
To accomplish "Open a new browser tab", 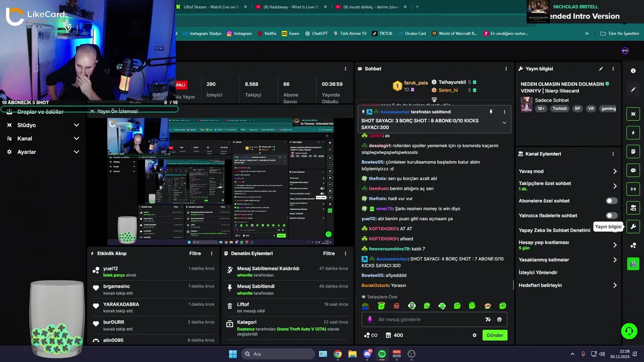I will tap(417, 7).
